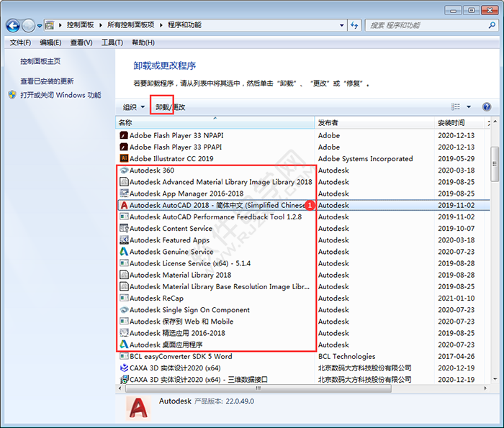Select Autodesk Advanced Material Library icon
This screenshot has height=428, width=504.
coord(124,182)
